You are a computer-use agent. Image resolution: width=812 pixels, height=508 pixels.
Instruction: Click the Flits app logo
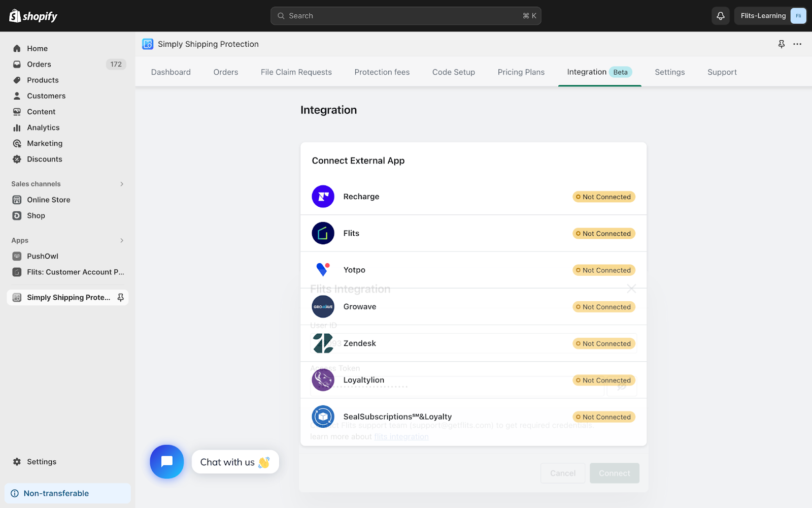pos(323,233)
